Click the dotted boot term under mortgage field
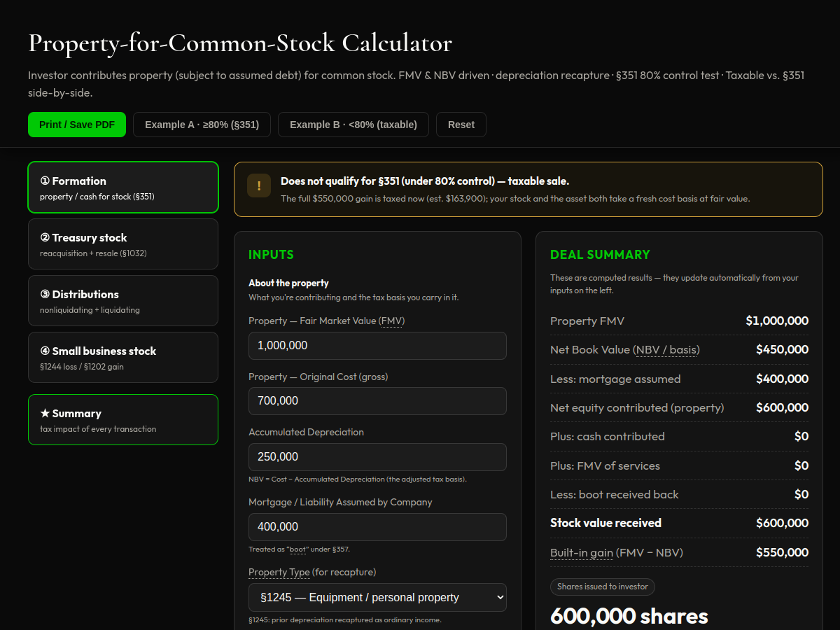This screenshot has width=840, height=630. pos(299,549)
